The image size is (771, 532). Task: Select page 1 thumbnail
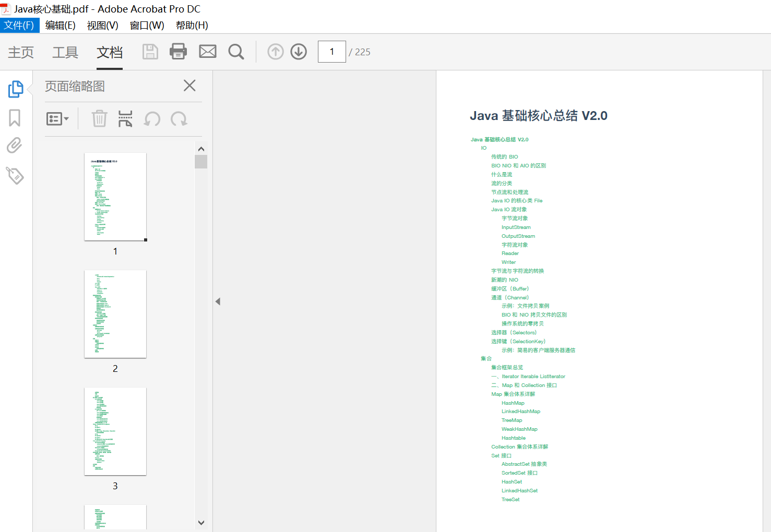(x=115, y=197)
